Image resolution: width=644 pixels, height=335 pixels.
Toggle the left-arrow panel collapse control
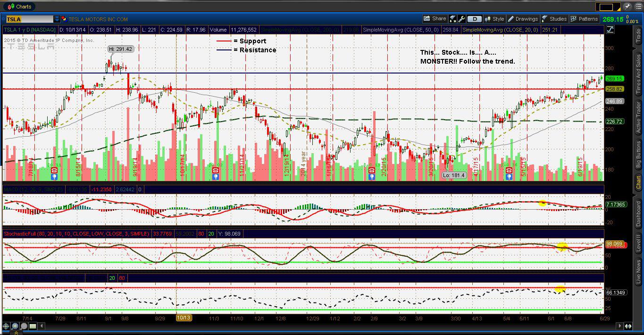pos(42,326)
